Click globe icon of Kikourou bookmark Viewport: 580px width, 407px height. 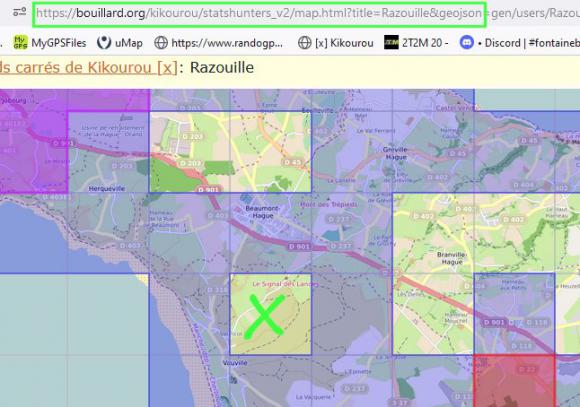[304, 43]
